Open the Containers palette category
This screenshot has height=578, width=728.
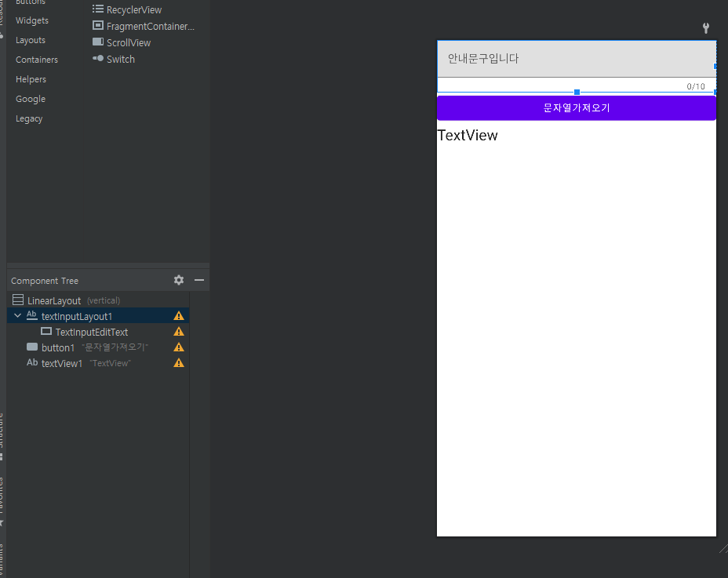point(37,60)
